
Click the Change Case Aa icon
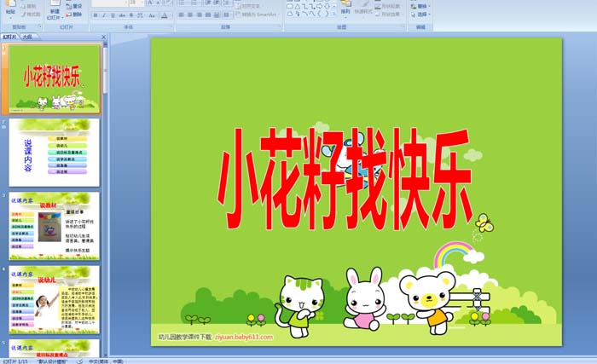click(x=152, y=15)
